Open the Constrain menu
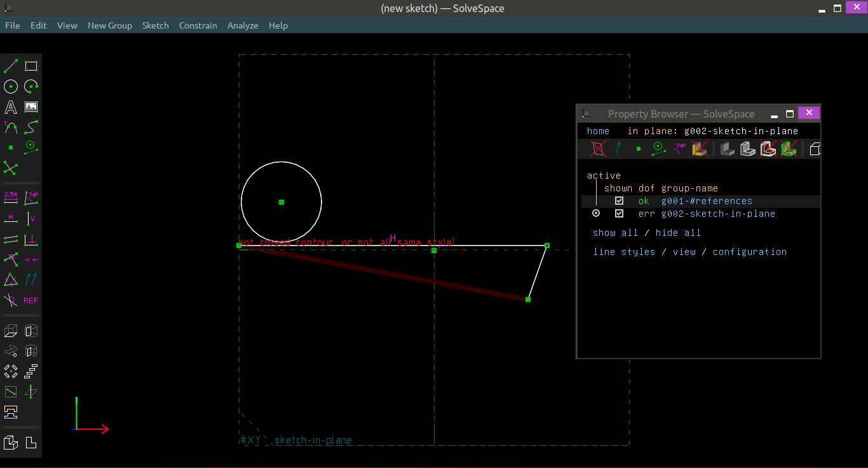Viewport: 868px width, 468px height. (x=198, y=25)
